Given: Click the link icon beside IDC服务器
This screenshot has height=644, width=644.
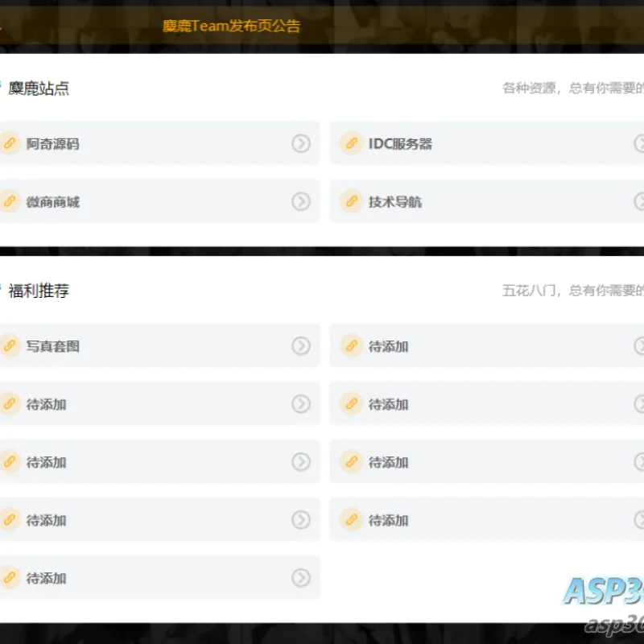Looking at the screenshot, I should [x=351, y=144].
